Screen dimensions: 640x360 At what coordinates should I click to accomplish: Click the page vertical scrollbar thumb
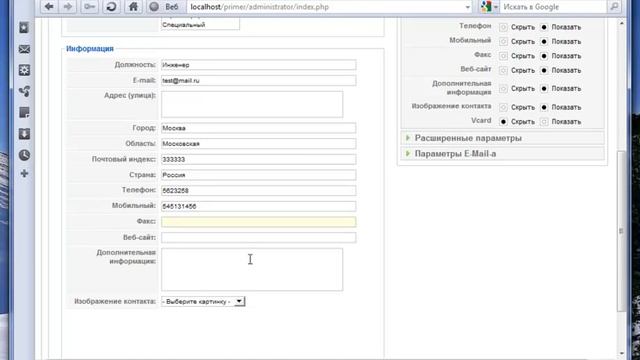tap(621, 231)
